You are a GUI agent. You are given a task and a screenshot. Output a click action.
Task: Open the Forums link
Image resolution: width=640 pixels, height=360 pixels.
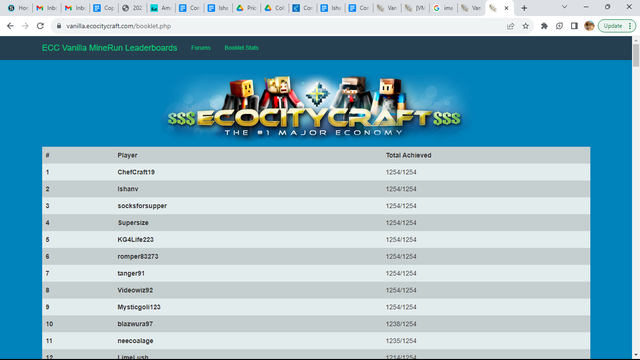(x=201, y=48)
